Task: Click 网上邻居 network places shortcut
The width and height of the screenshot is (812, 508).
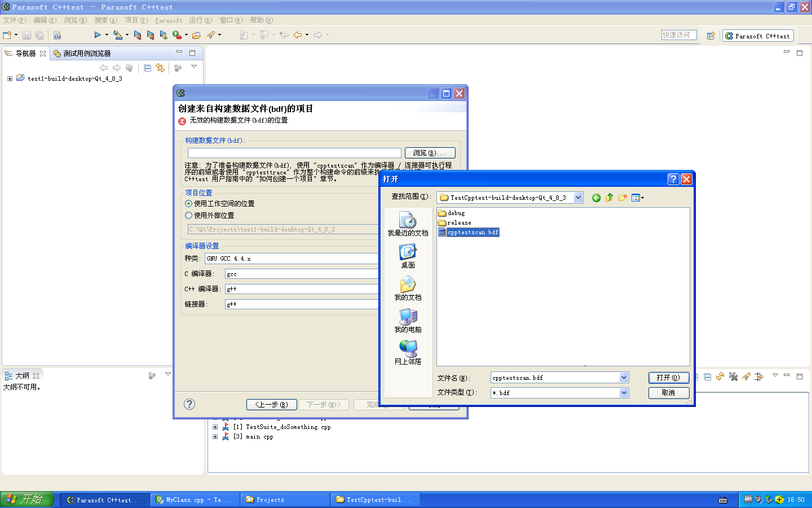Action: point(408,352)
